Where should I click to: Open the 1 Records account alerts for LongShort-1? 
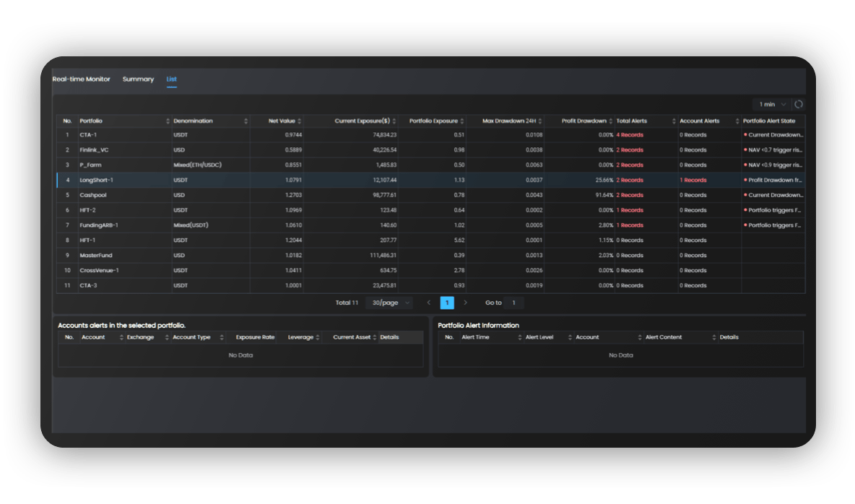[693, 180]
